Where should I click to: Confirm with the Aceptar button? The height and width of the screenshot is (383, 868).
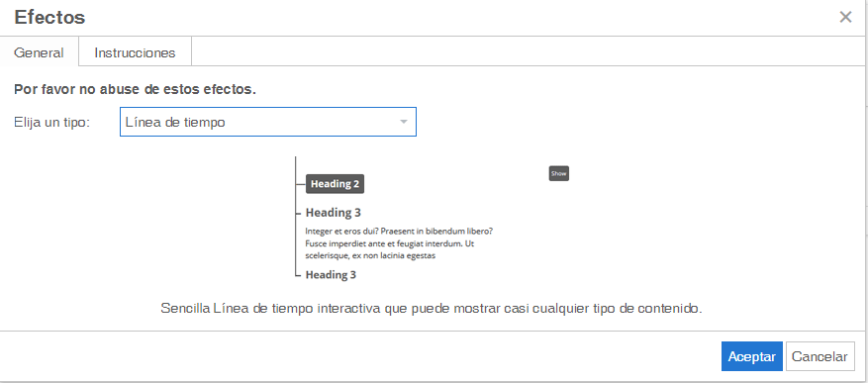(752, 356)
